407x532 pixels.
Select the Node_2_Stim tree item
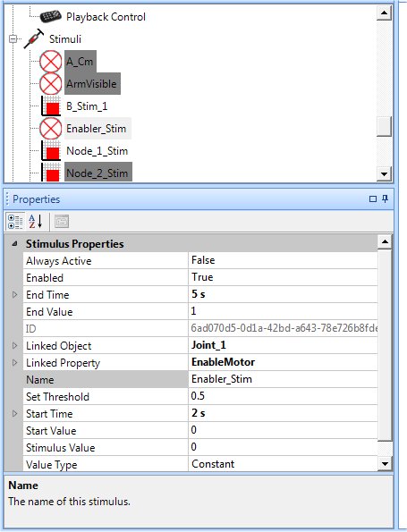pos(98,173)
